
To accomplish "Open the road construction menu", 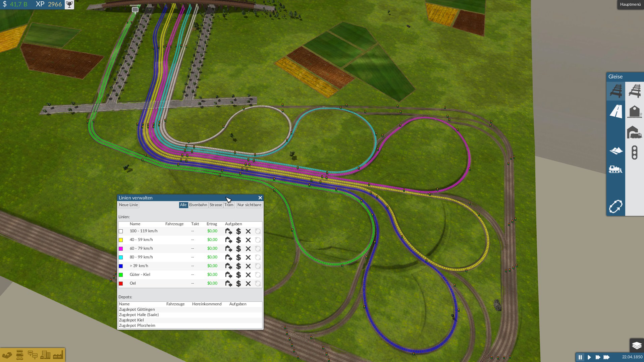I will click(615, 111).
